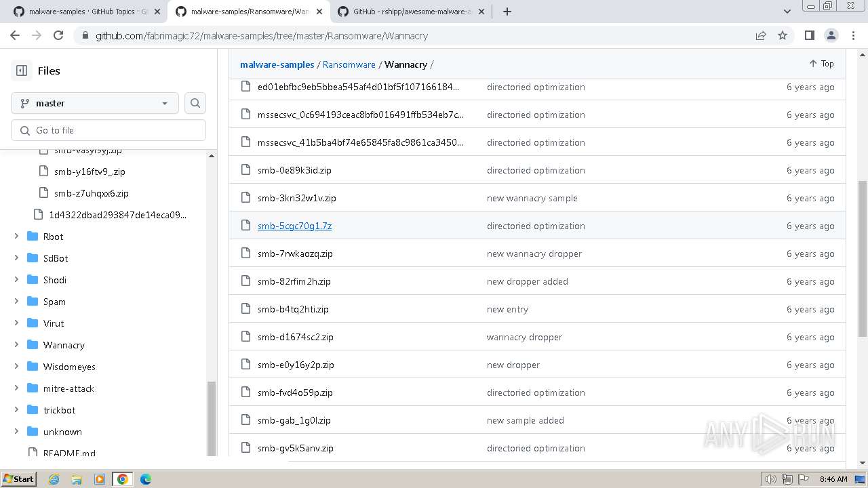Click the volume speaker tray icon
The width and height of the screenshot is (868, 488).
pyautogui.click(x=770, y=479)
